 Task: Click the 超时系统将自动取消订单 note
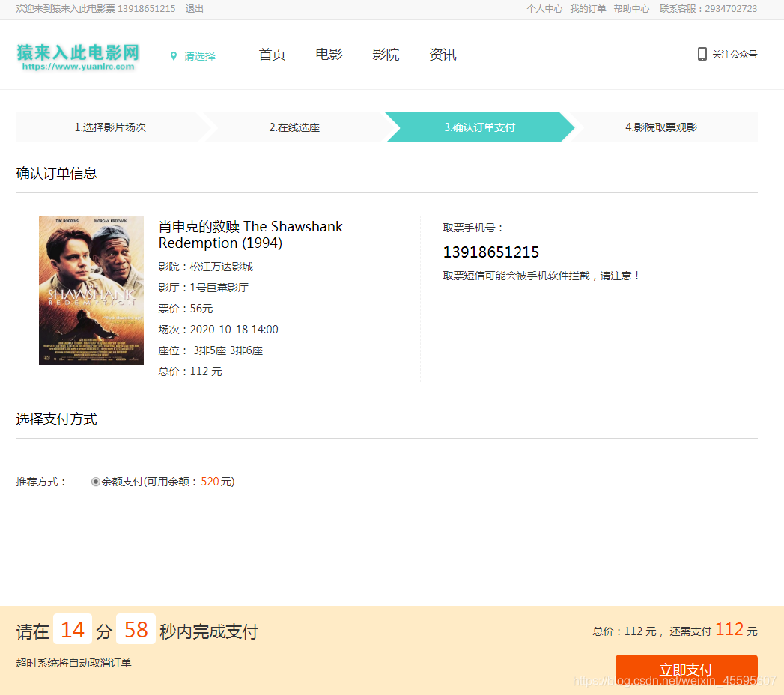(x=73, y=663)
